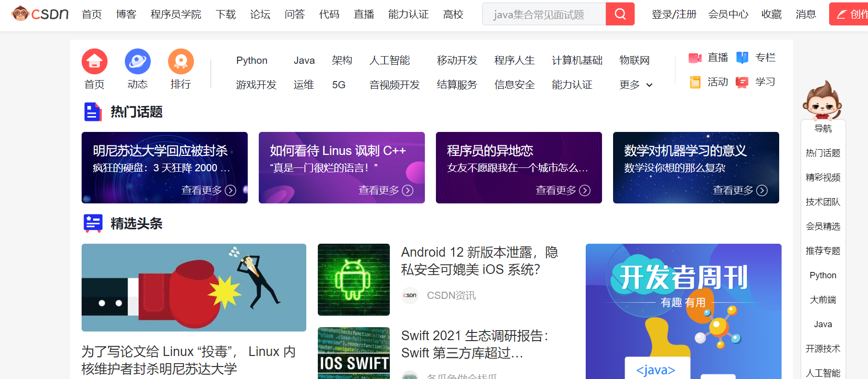The height and width of the screenshot is (379, 868).
Task: Click the 登录/注册 link
Action: 674,14
